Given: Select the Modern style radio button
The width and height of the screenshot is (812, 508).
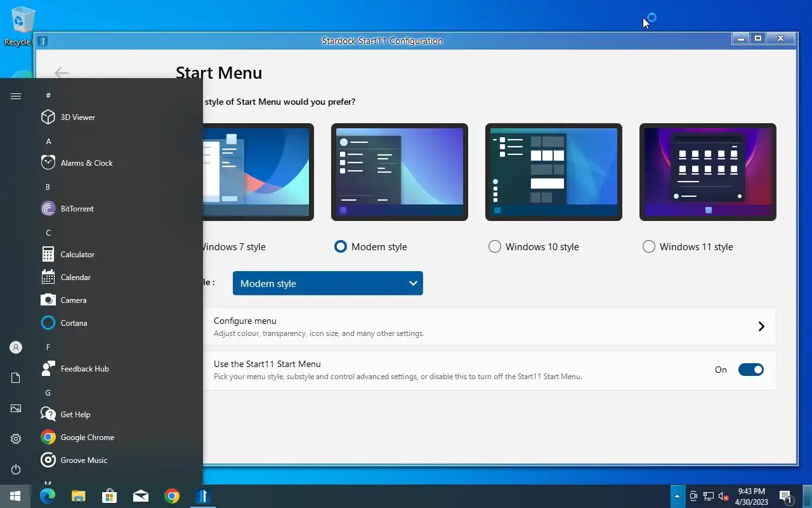Looking at the screenshot, I should coord(341,246).
